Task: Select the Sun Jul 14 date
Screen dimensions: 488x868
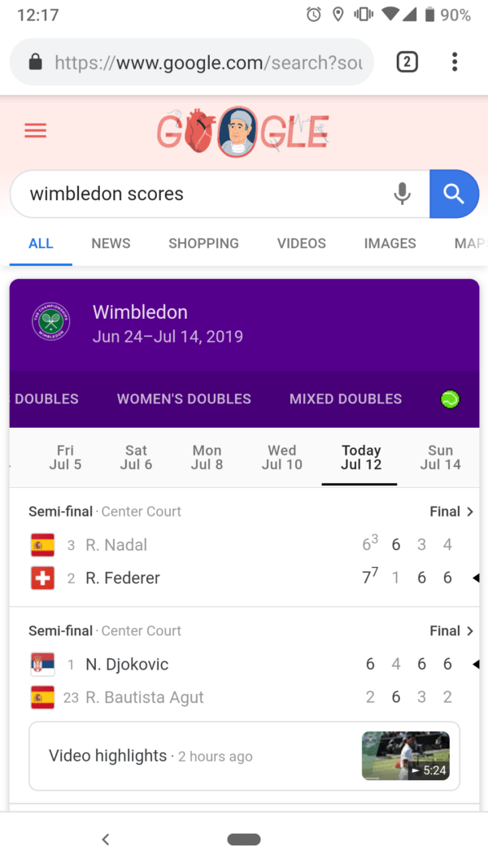Action: [440, 457]
